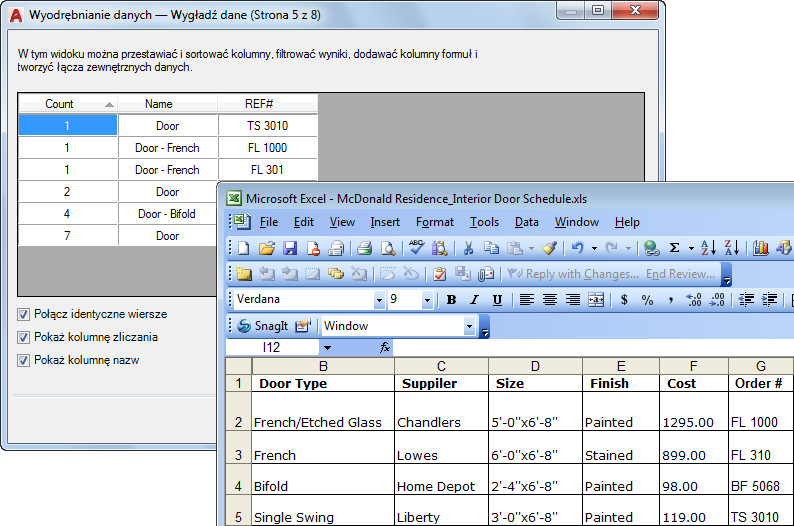Viewport: 794px width, 526px height.
Task: Open Excel Help menu
Action: (627, 222)
